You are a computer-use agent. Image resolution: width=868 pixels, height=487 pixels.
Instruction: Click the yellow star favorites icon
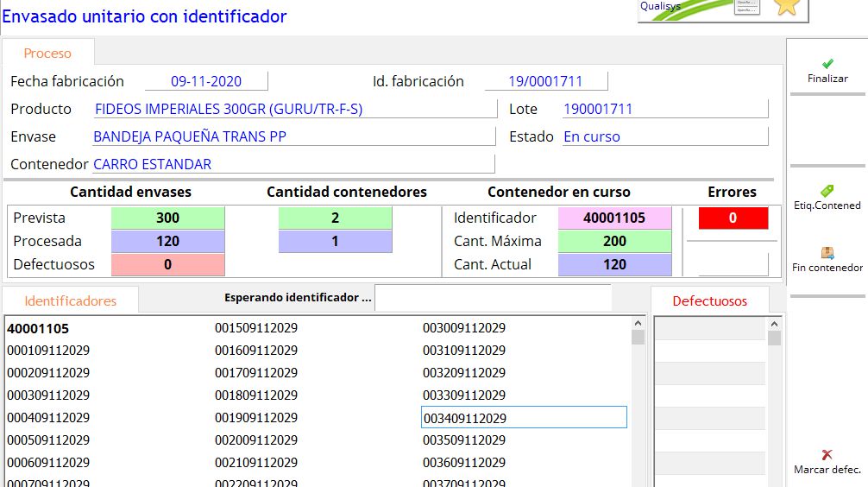click(x=786, y=7)
